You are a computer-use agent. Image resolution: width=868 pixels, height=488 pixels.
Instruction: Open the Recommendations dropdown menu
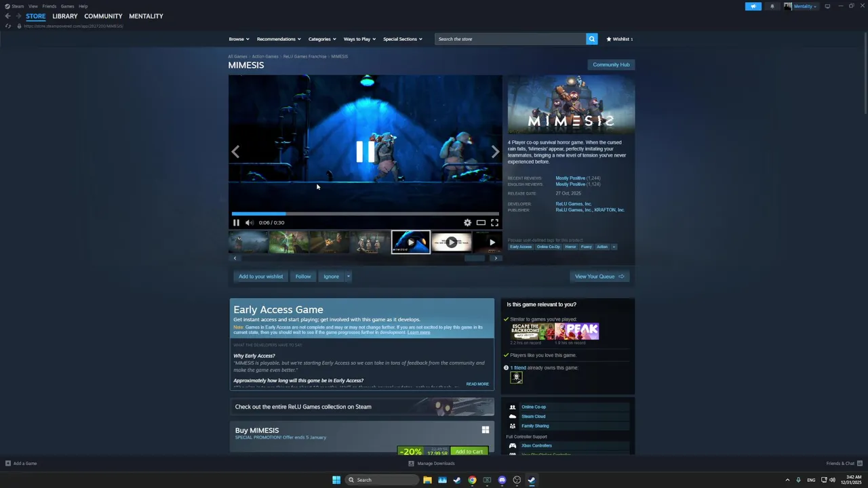point(279,39)
